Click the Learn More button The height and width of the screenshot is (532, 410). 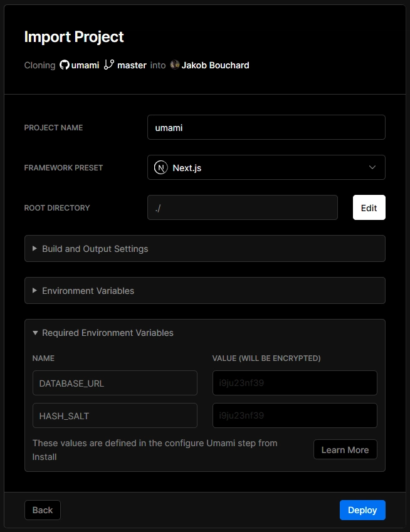pos(345,450)
